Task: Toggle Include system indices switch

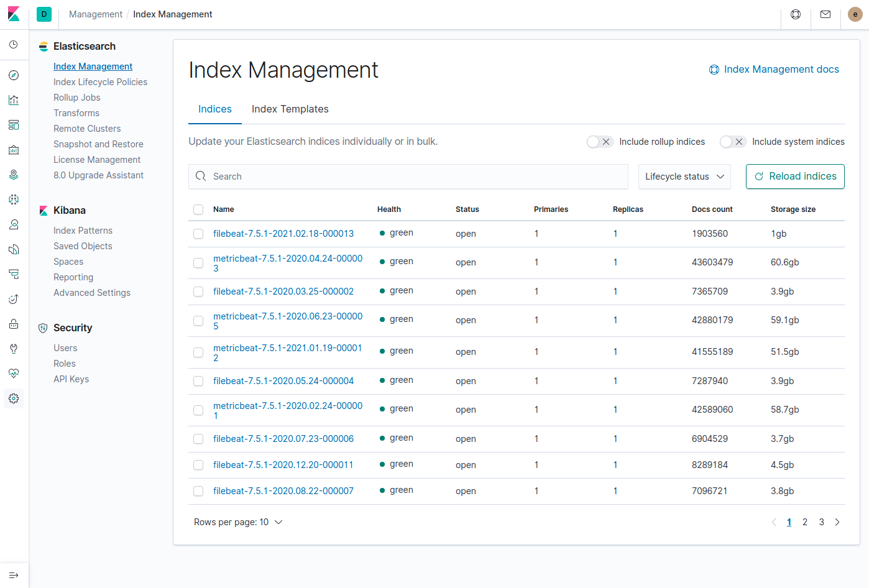Action: pos(733,142)
